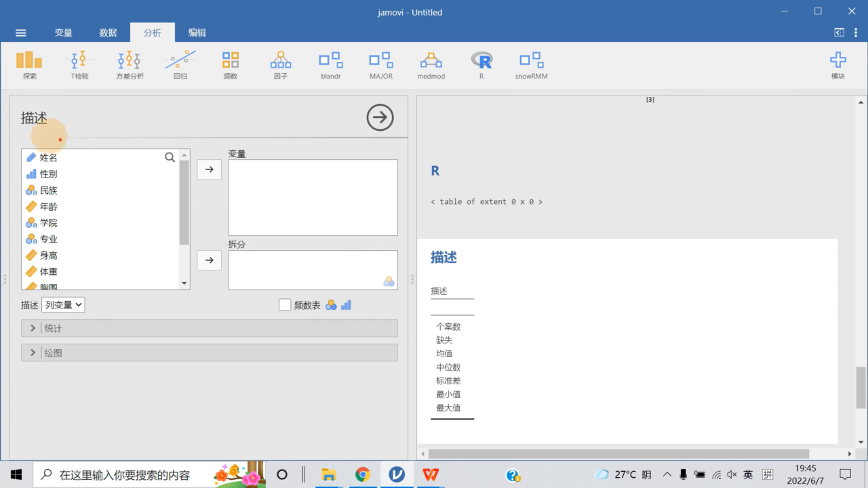Switch to the 数据 tab
Image resolution: width=868 pixels, height=488 pixels.
(x=108, y=33)
